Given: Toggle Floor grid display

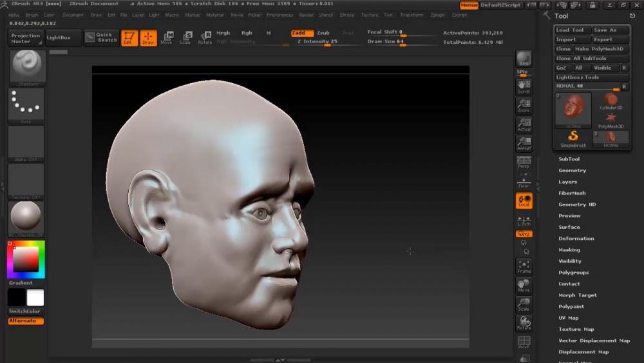Looking at the screenshot, I should coord(524,181).
